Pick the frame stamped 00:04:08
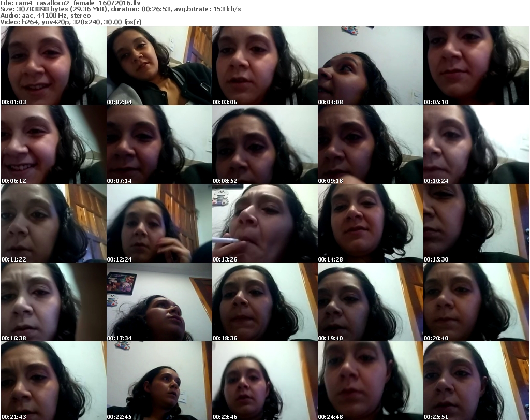Image resolution: width=530 pixels, height=420 pixels. [370, 66]
